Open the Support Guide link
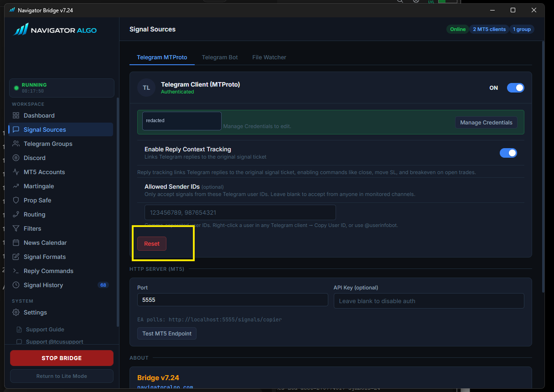The image size is (554, 392). [45, 330]
